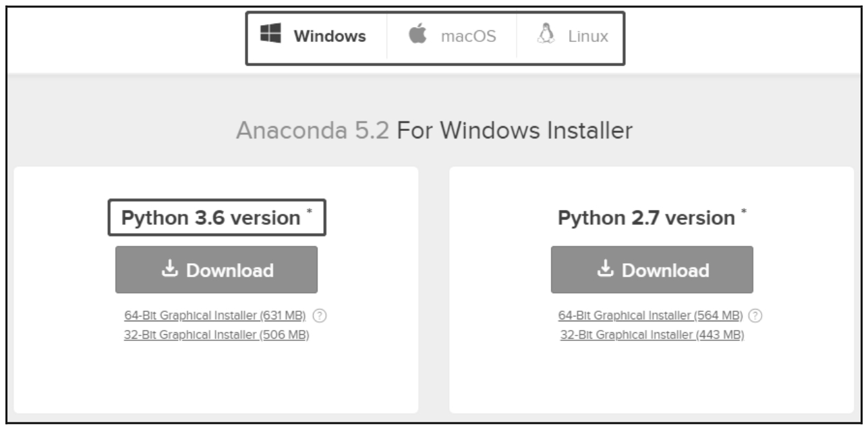Click the Python 2.7 version heading

(x=646, y=218)
